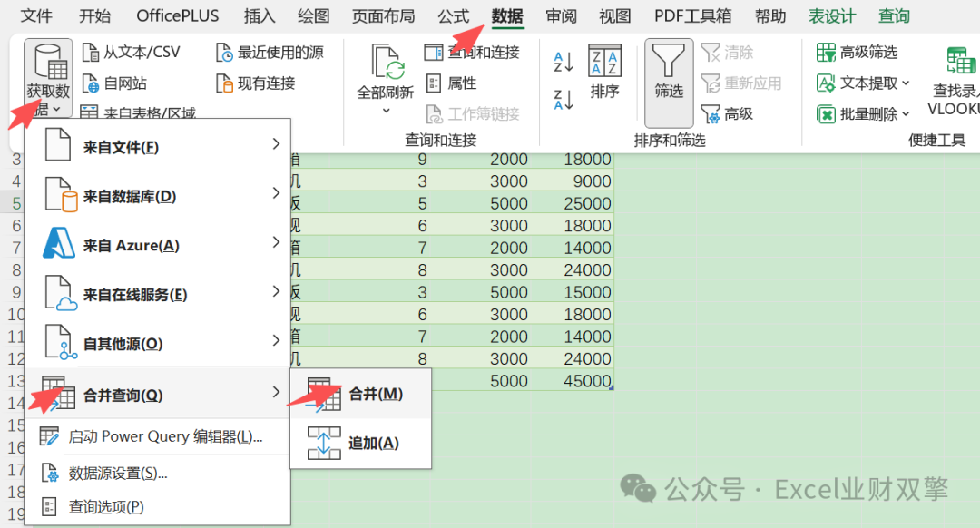This screenshot has height=528, width=980.
Task: Open 现有连接 (Existing Connections)
Action: click(x=255, y=83)
